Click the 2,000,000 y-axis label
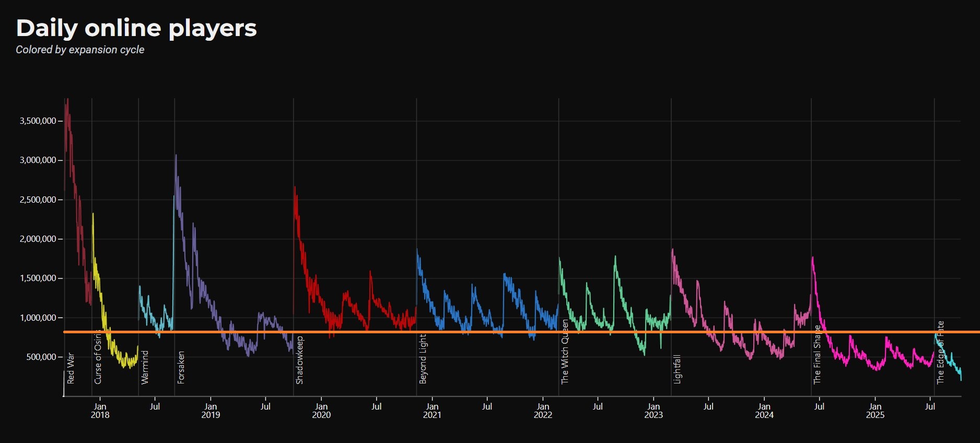The width and height of the screenshot is (980, 443). (38, 239)
